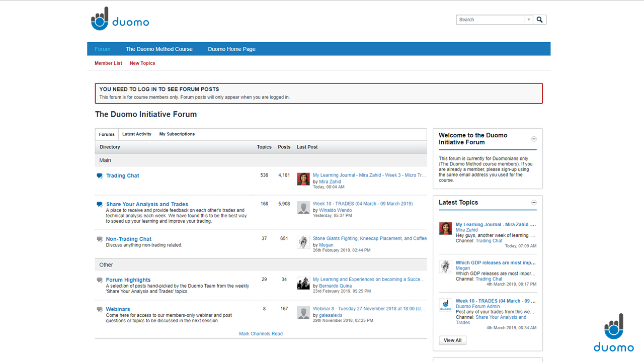Go to Duomo Home Page menu item
Viewport: 644px width, 362px height.
click(231, 49)
